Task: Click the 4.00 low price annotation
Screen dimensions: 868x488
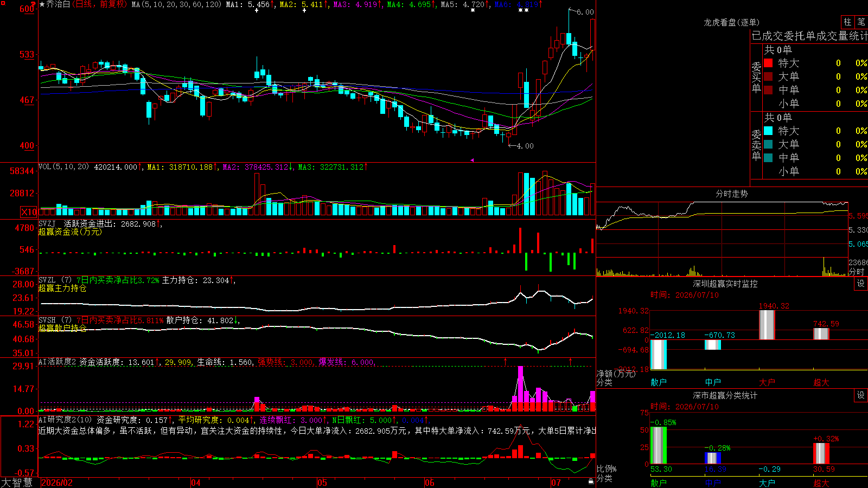Action: point(525,146)
